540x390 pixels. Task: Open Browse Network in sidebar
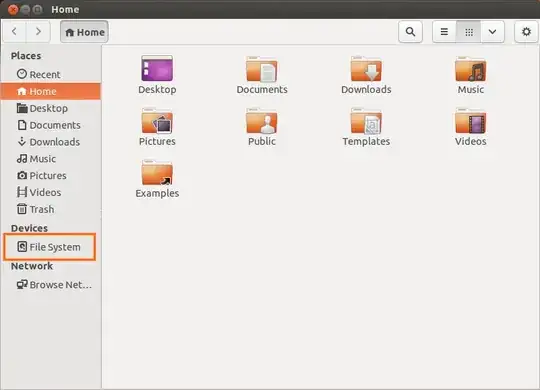pyautogui.click(x=54, y=285)
